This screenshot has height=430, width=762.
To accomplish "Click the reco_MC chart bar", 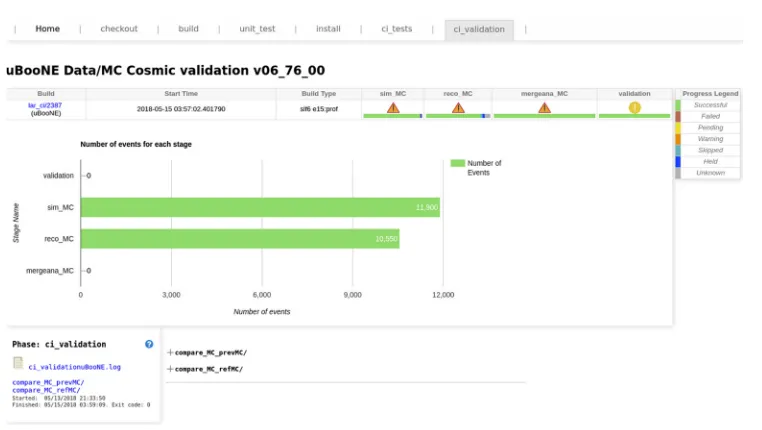I will [x=240, y=239].
